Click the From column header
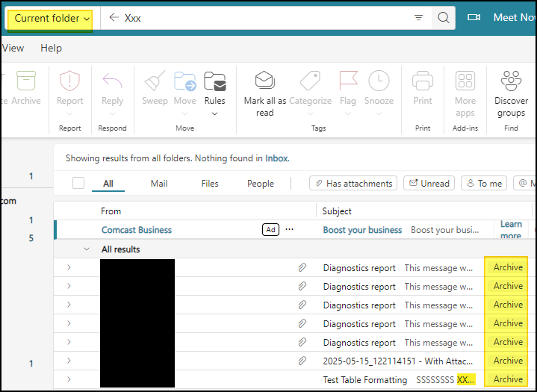Screen dimensions: 537x392 pos(111,211)
